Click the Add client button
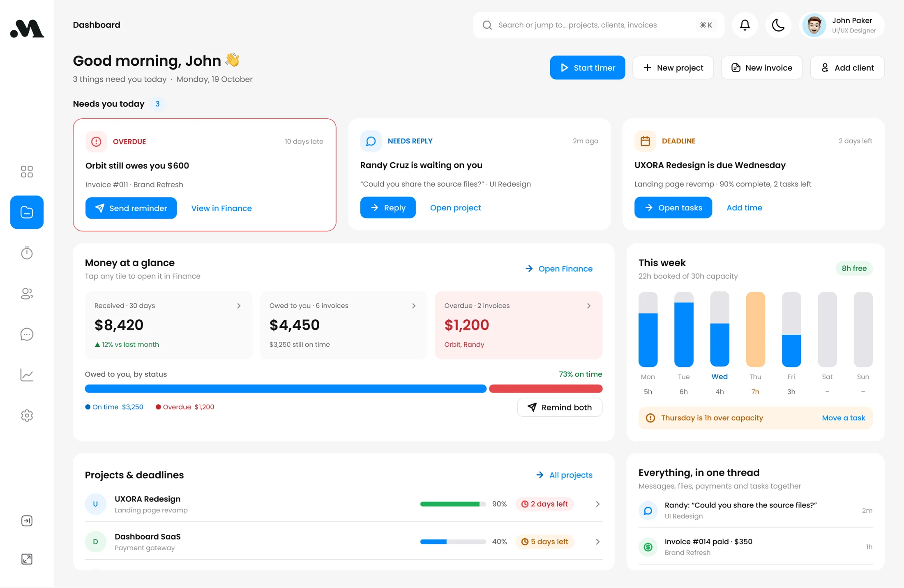Viewport: 904px width, 588px height. coord(847,68)
